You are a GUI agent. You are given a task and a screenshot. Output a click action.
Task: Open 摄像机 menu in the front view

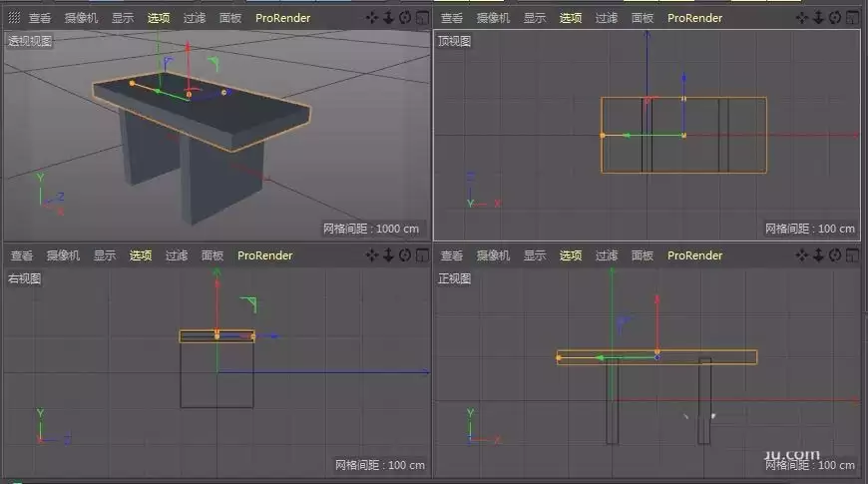coord(493,255)
